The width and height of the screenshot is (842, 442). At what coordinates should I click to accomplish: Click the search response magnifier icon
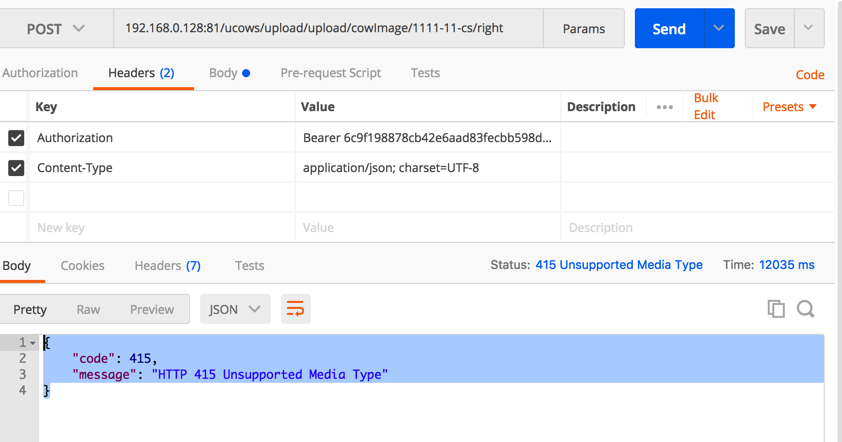(x=805, y=309)
